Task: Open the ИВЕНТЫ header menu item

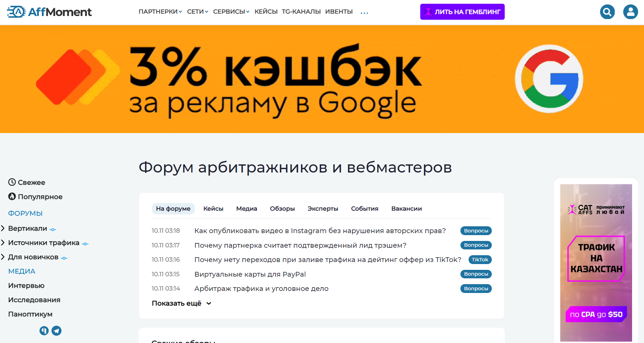Action: coord(339,12)
